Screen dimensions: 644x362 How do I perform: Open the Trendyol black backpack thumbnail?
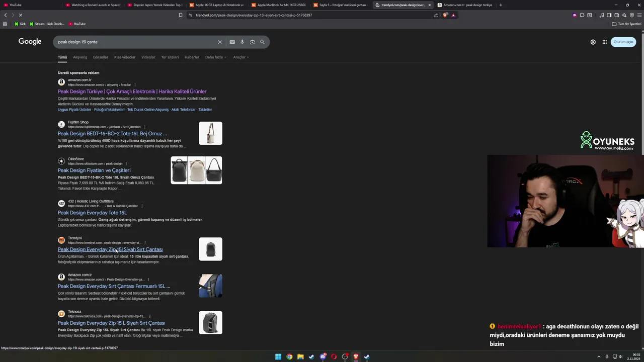(210, 249)
